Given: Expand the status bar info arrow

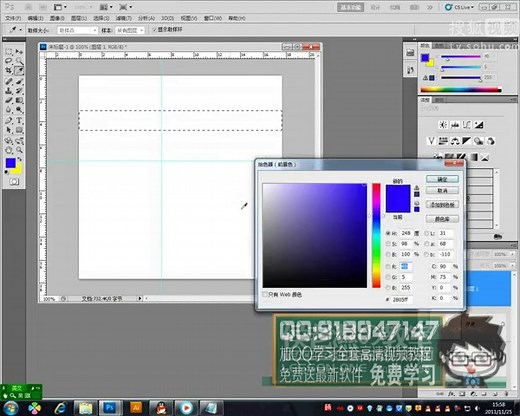Looking at the screenshot, I should tap(140, 298).
